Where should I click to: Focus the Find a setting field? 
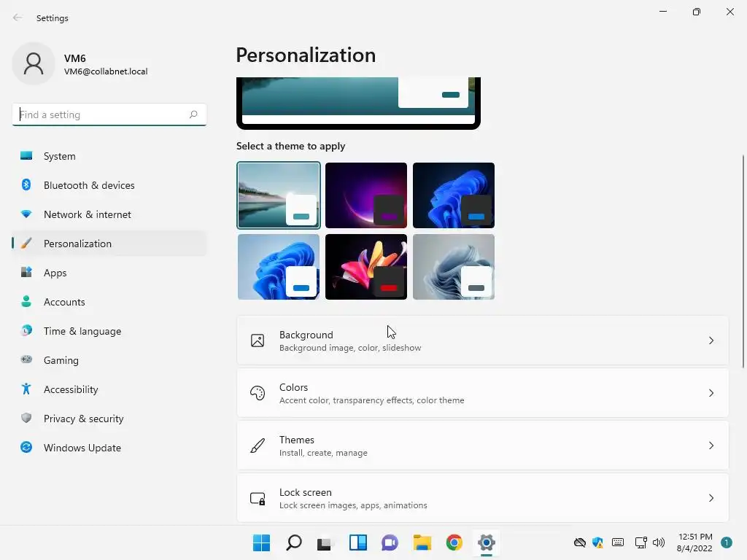(109, 114)
